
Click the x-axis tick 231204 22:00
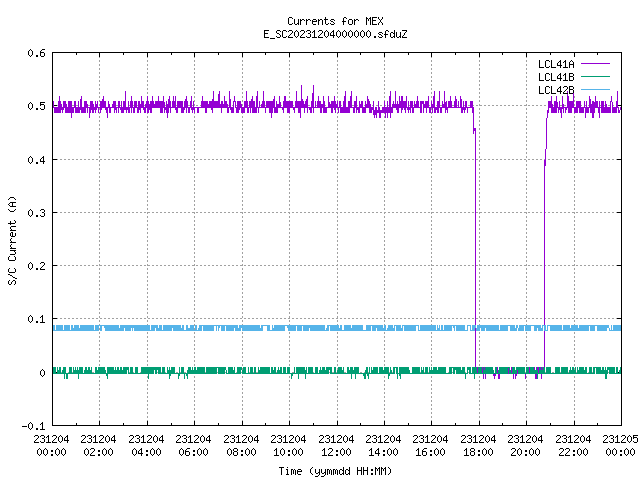click(573, 445)
